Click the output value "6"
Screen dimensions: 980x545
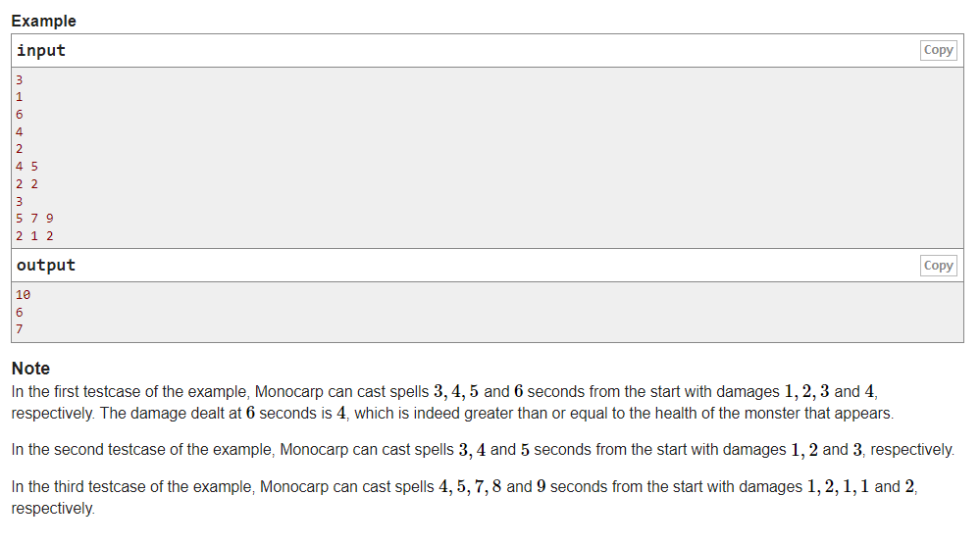pos(20,312)
